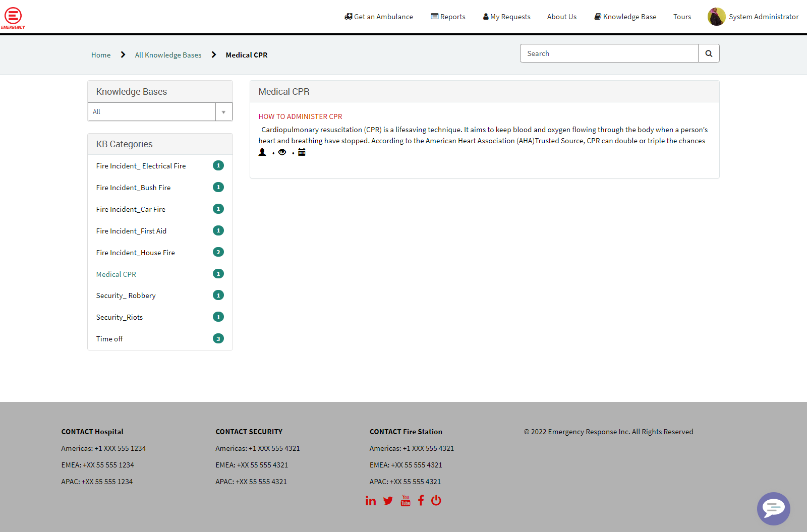Select Fire Incident_House Fire category
The height and width of the screenshot is (532, 807).
coord(136,253)
